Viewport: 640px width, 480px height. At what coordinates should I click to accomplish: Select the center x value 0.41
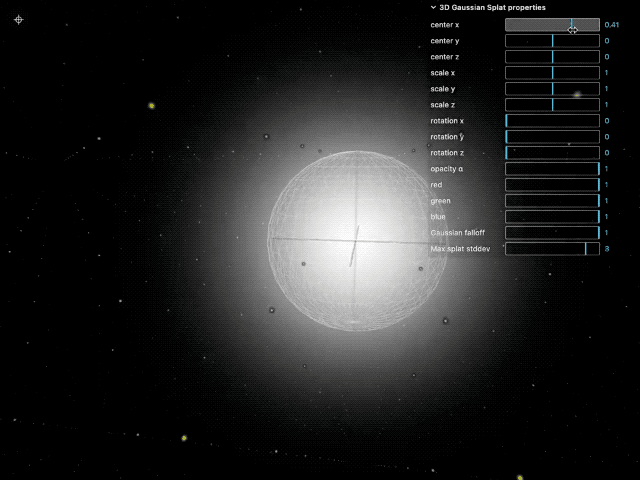click(612, 24)
